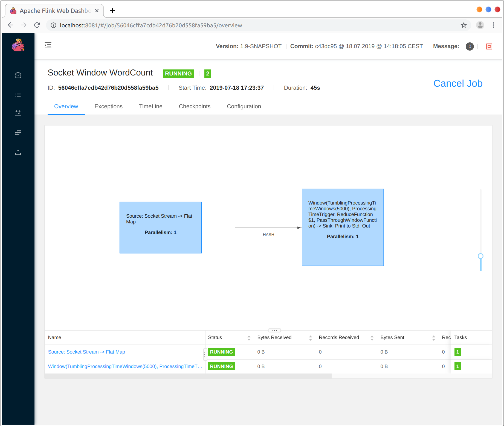This screenshot has width=504, height=426.
Task: Open the Task Managers sidebar icon
Action: (x=18, y=133)
